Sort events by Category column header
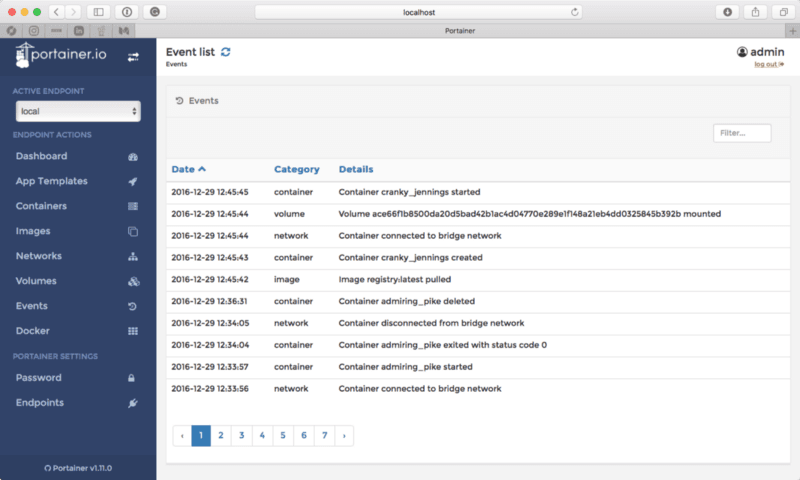 (296, 169)
